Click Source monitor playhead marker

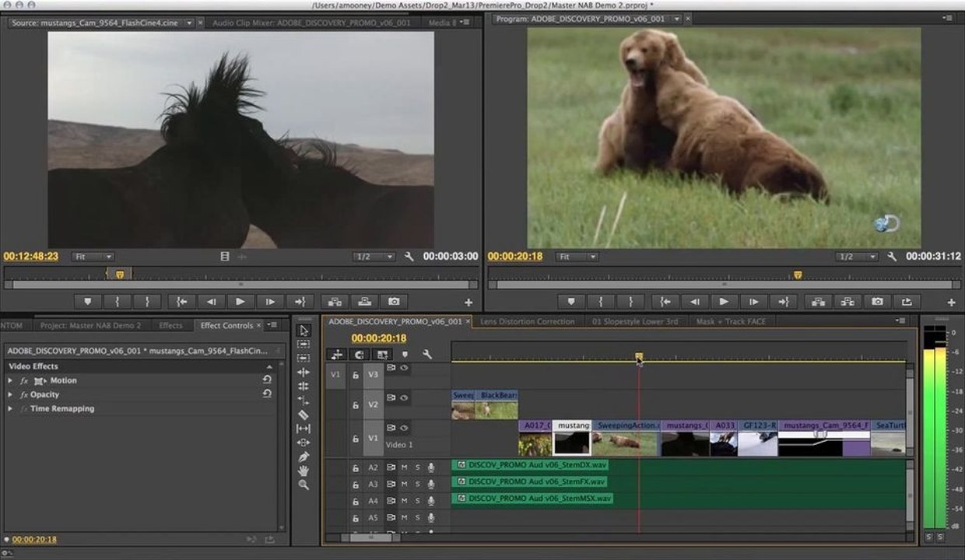pyautogui.click(x=120, y=275)
